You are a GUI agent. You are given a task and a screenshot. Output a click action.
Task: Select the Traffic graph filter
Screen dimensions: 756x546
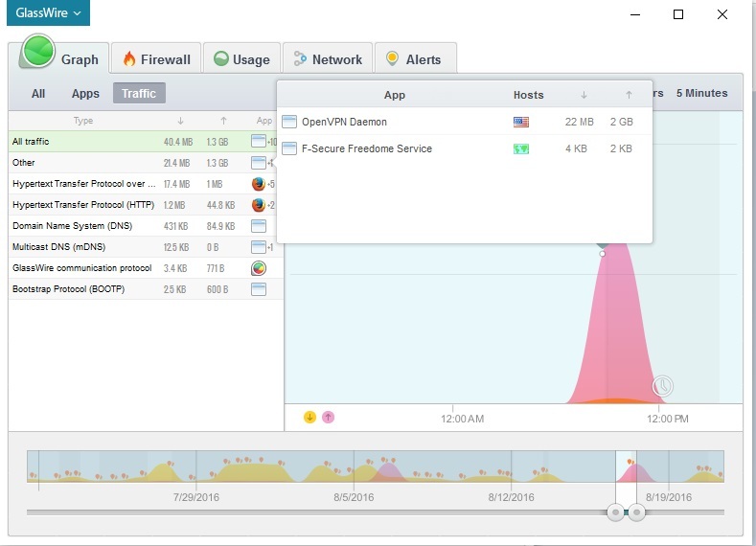pyautogui.click(x=139, y=94)
